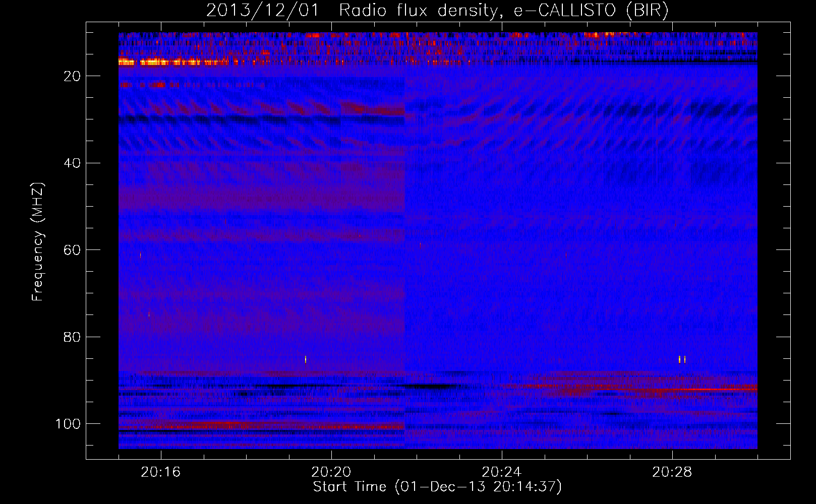
Task: Click the "20:28" time tick label
Action: point(672,472)
